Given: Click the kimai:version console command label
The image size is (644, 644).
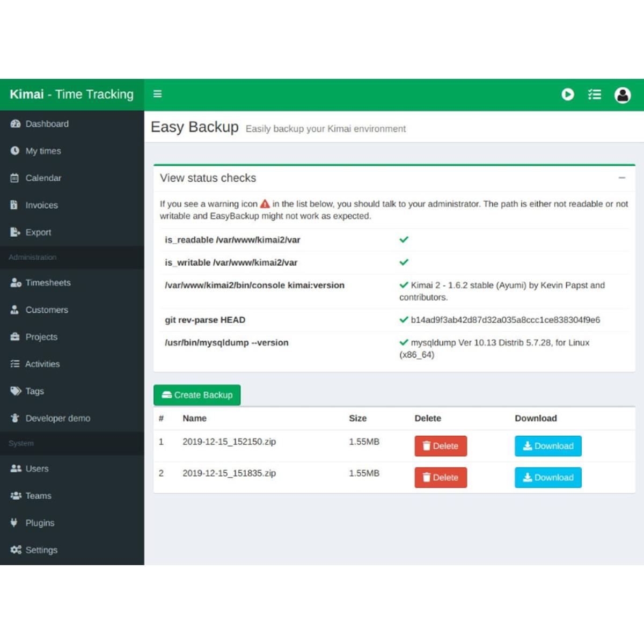Looking at the screenshot, I should [x=254, y=285].
